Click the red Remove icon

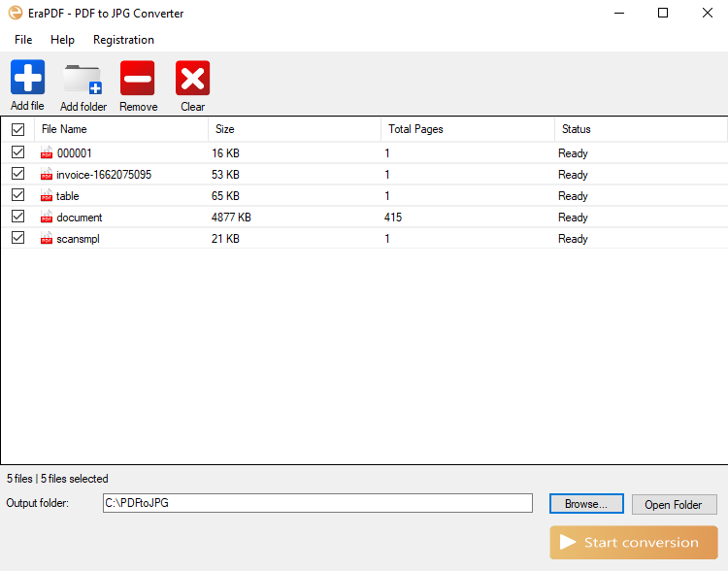point(138,78)
